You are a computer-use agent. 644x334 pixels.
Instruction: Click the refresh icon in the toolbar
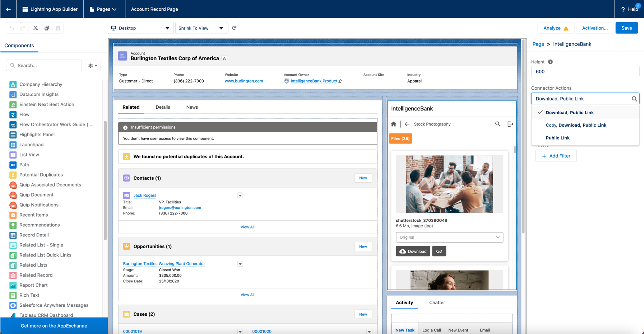(234, 28)
